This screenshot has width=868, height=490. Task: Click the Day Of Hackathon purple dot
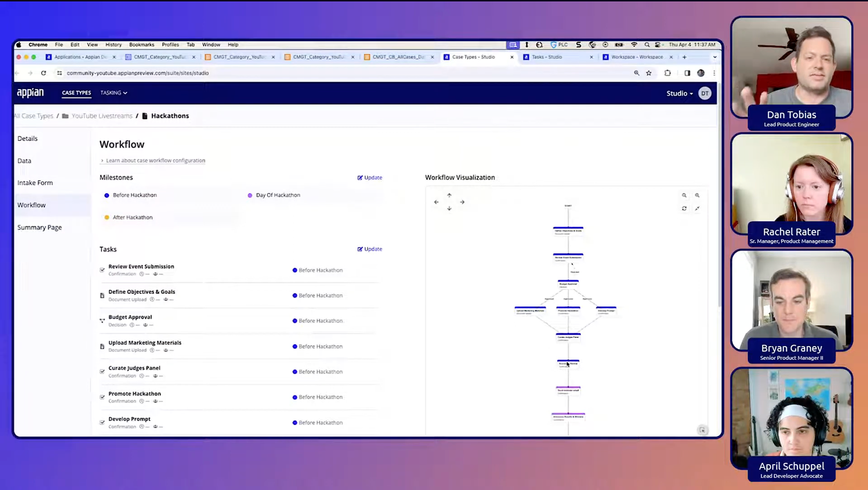[250, 195]
